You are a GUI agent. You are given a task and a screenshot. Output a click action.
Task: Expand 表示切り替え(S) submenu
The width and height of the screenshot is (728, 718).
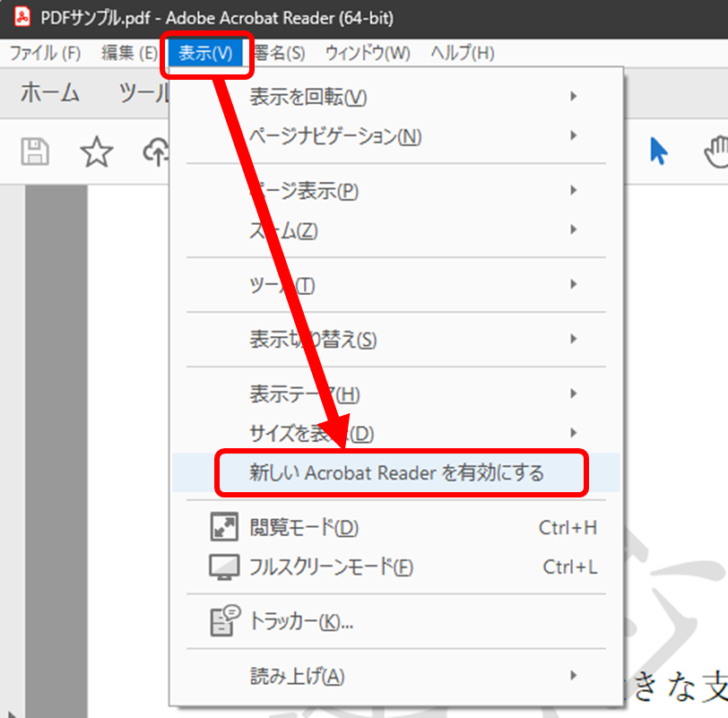click(x=396, y=339)
